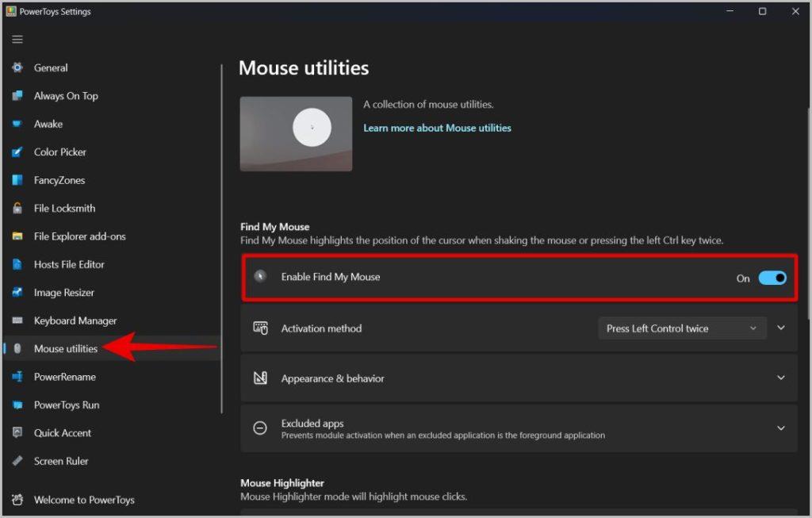This screenshot has width=812, height=518.
Task: Click the Enable Find My Mouse cursor icon
Action: pyautogui.click(x=260, y=276)
